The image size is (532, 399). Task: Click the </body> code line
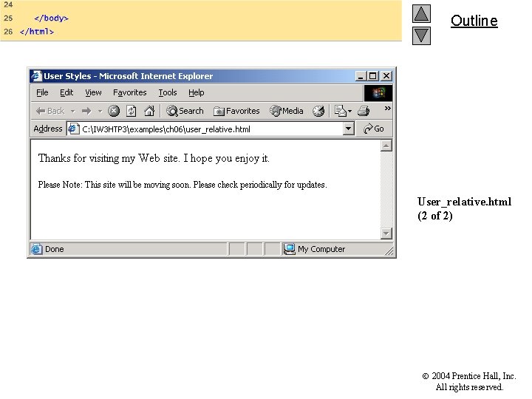pos(51,18)
